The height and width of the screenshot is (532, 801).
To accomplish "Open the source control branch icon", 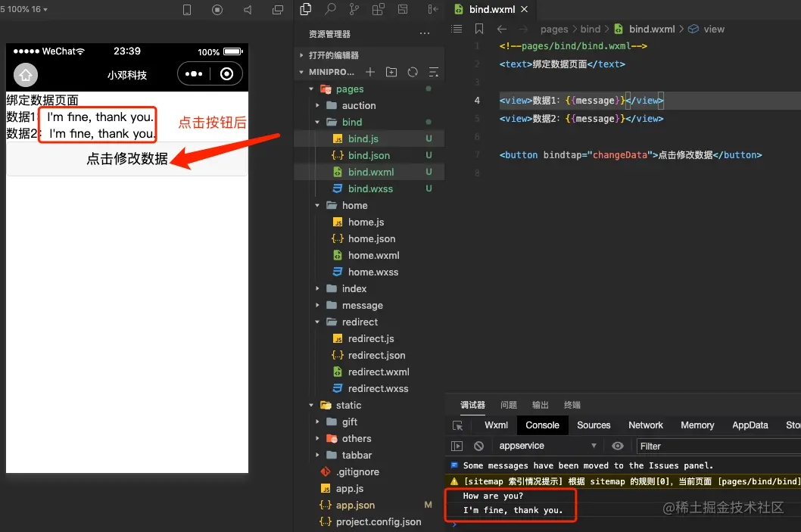I will click(354, 9).
